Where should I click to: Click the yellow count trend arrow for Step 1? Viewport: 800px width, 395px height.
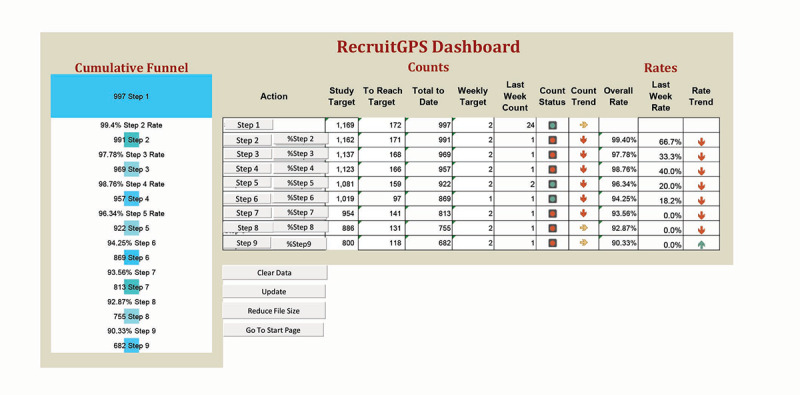click(x=584, y=125)
